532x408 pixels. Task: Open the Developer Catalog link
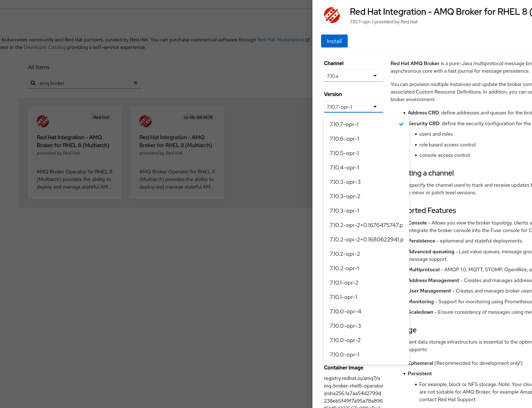pos(45,47)
